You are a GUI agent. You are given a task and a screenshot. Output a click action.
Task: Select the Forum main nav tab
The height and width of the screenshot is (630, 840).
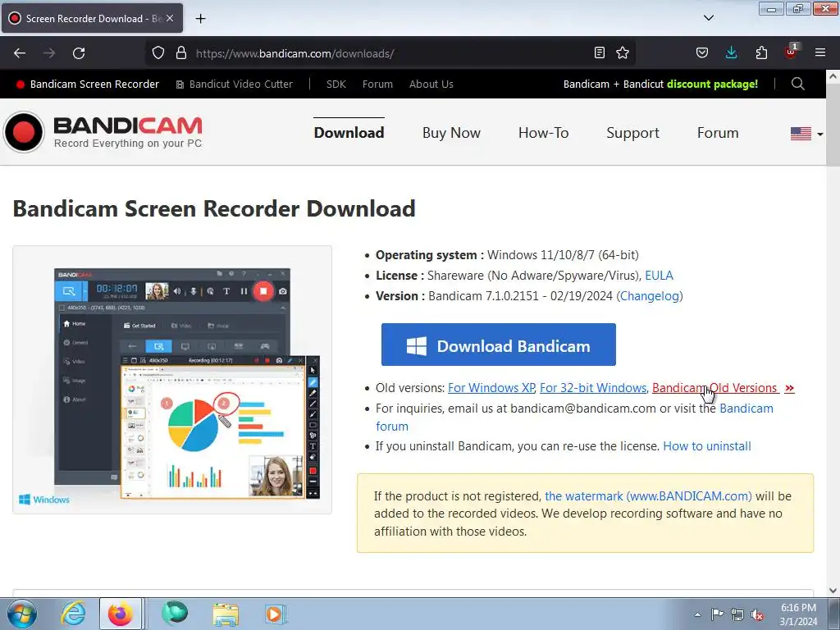tap(718, 133)
